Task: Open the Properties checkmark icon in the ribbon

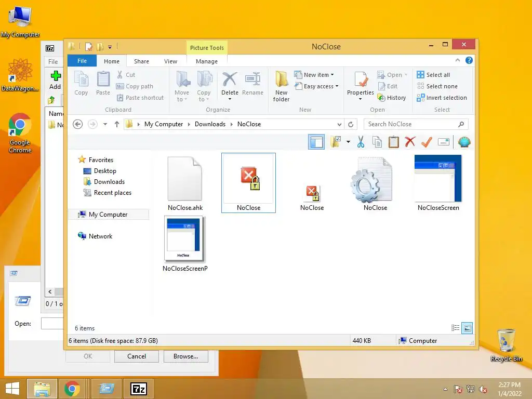Action: 361,79
